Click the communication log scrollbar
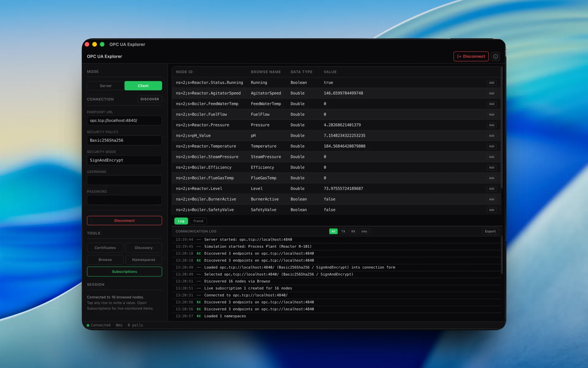The height and width of the screenshot is (368, 588). pyautogui.click(x=502, y=255)
